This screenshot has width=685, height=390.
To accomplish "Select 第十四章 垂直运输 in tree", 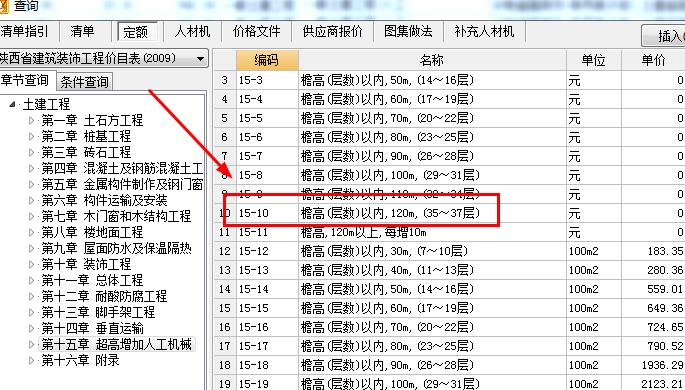I will [x=92, y=328].
